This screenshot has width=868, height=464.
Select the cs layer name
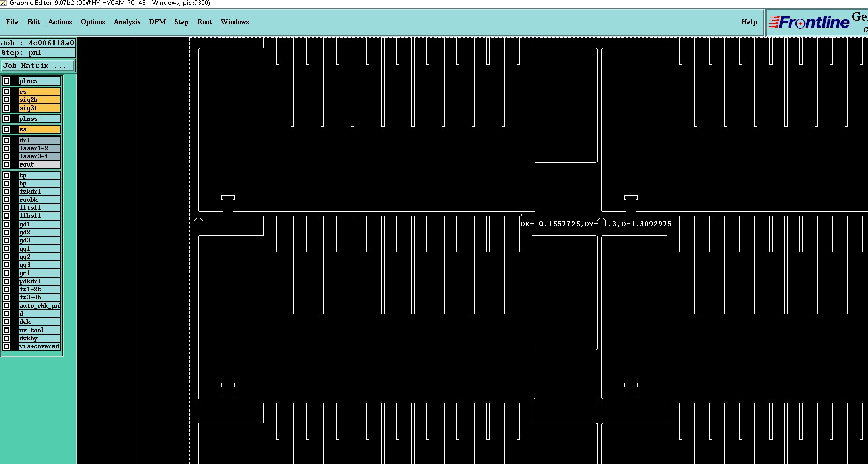click(x=40, y=92)
